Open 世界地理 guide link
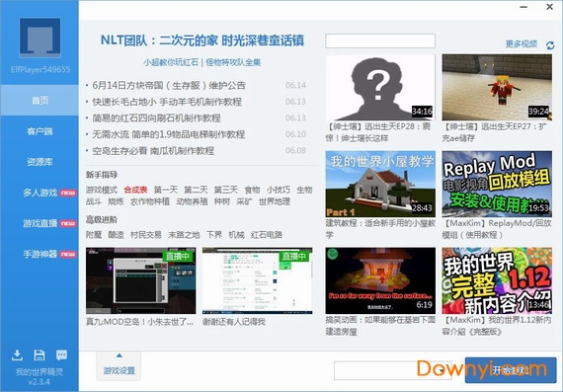 click(275, 201)
